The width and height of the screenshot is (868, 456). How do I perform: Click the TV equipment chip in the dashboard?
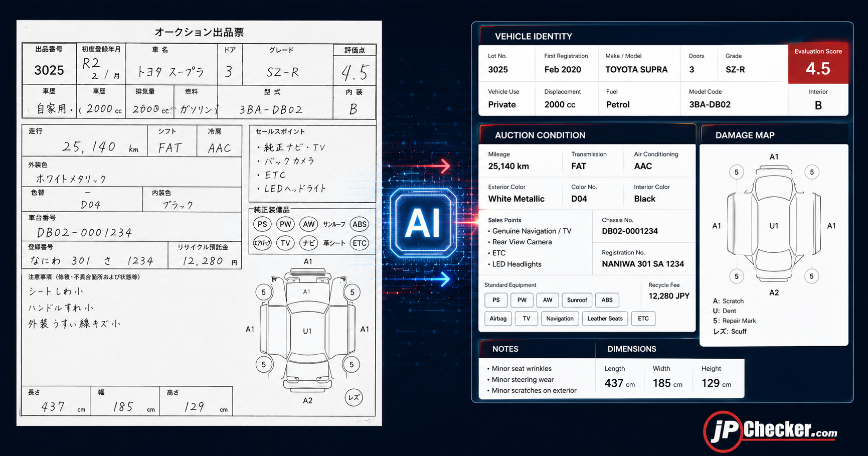(527, 319)
